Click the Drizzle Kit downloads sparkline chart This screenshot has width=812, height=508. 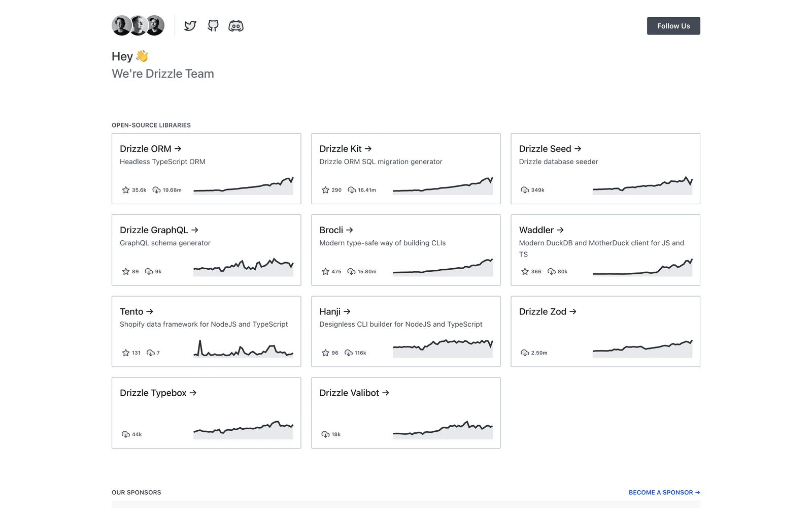pos(443,185)
